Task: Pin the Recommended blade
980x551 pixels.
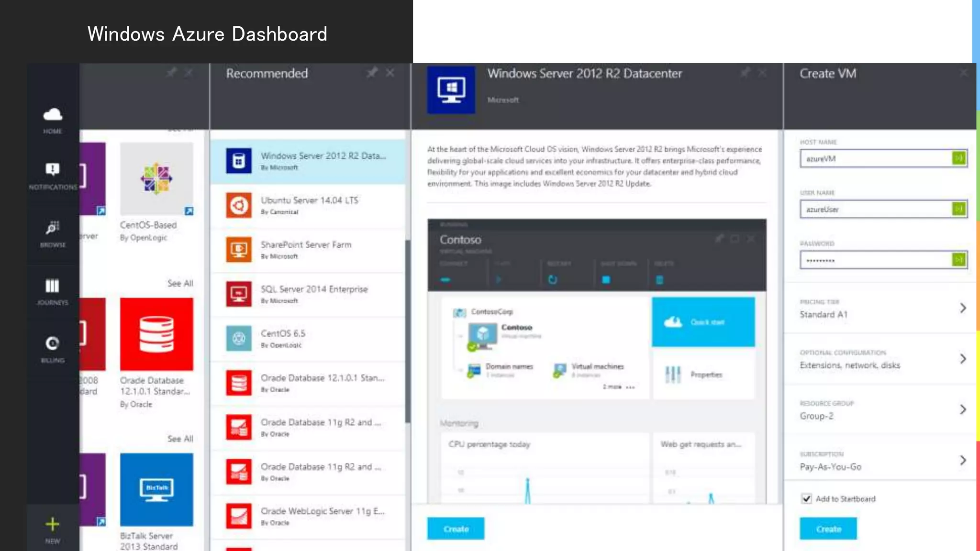Action: point(372,73)
